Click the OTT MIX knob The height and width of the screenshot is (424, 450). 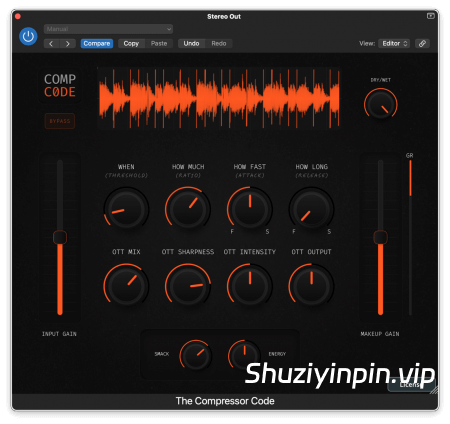[126, 286]
